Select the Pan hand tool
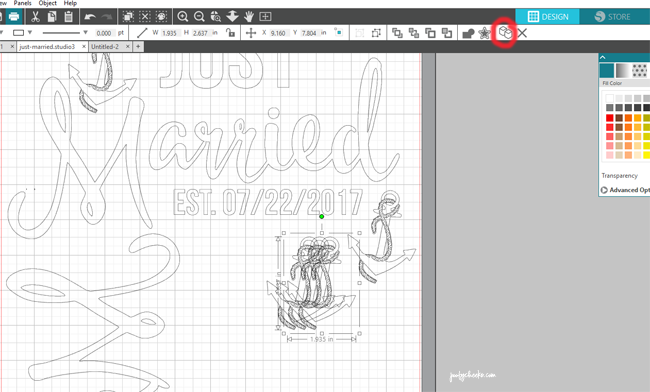 tap(249, 17)
